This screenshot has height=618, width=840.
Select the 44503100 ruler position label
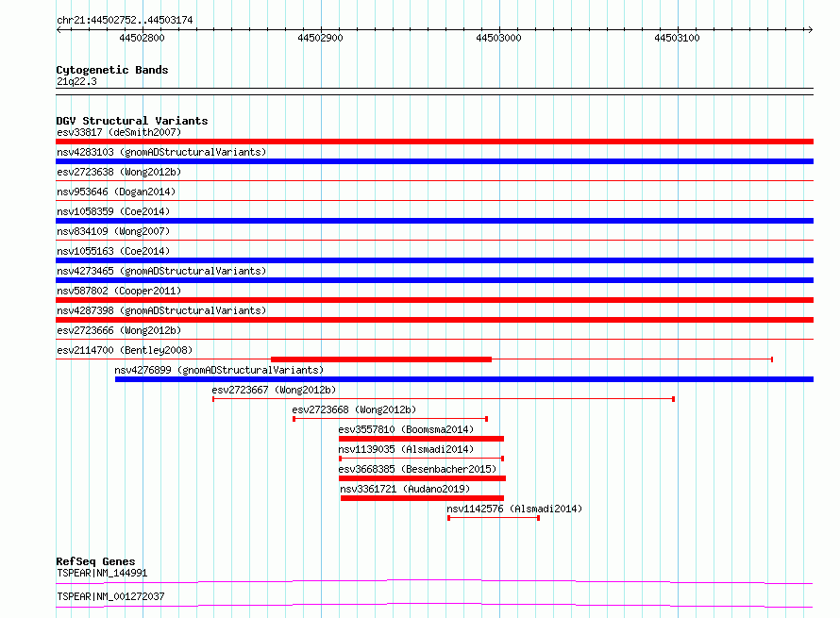677,38
